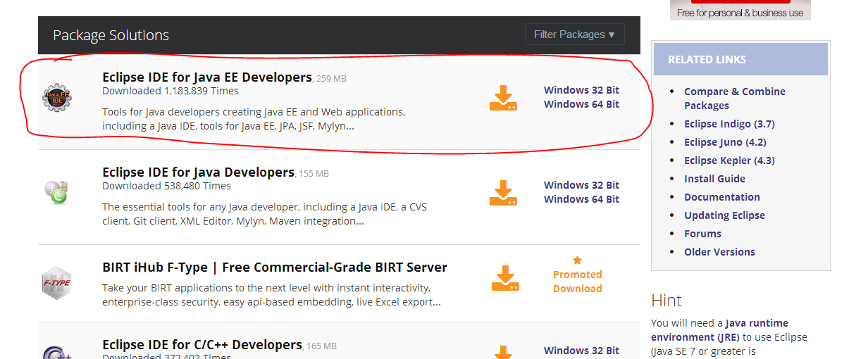The image size is (868, 359).
Task: Click the 'Downloaded 538,480 Times' text
Action: coord(166,186)
